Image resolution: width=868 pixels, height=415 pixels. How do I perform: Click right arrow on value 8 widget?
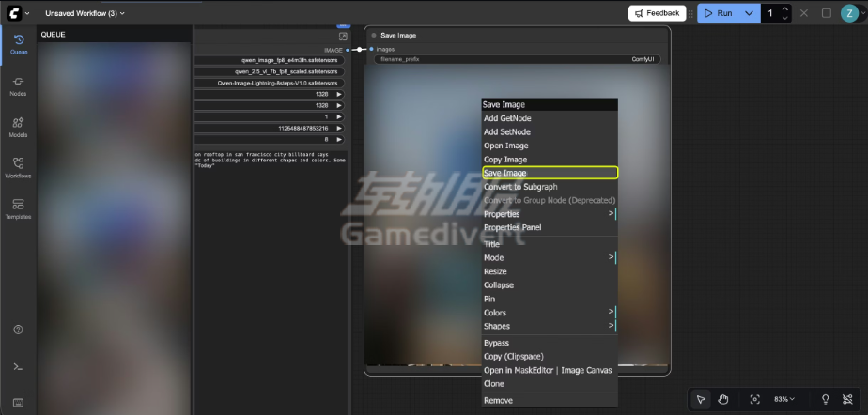(x=339, y=140)
